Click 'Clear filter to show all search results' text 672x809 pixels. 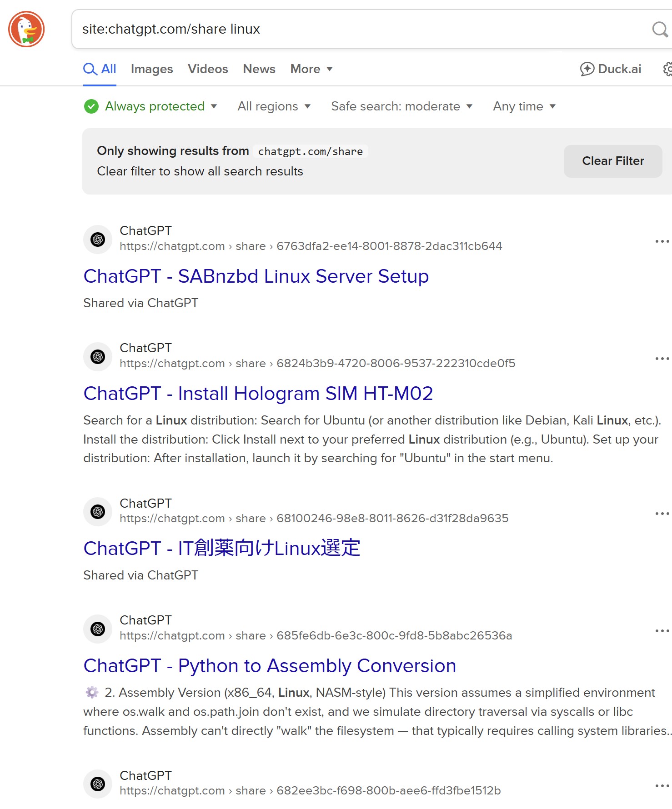[200, 171]
